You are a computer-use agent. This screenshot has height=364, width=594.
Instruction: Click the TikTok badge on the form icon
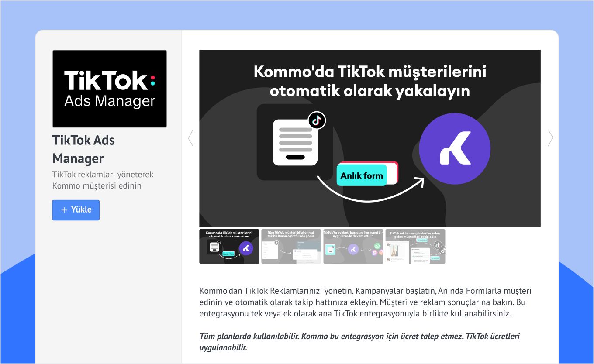(317, 120)
